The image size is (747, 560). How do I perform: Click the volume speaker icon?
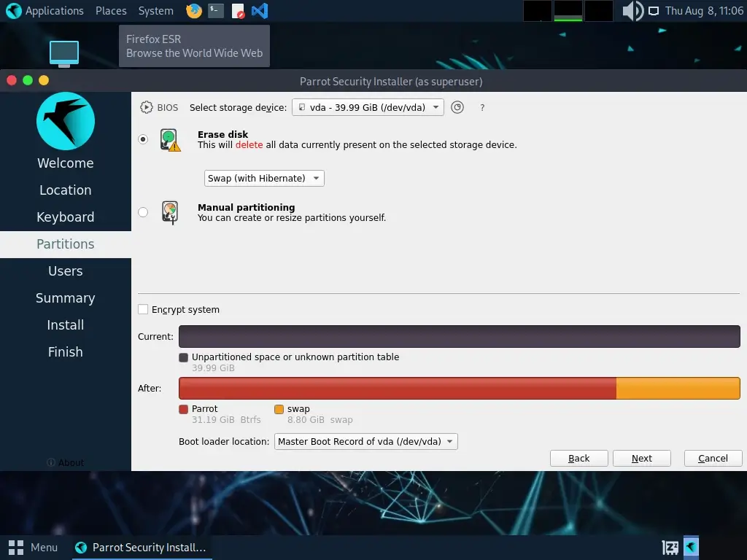(x=632, y=11)
